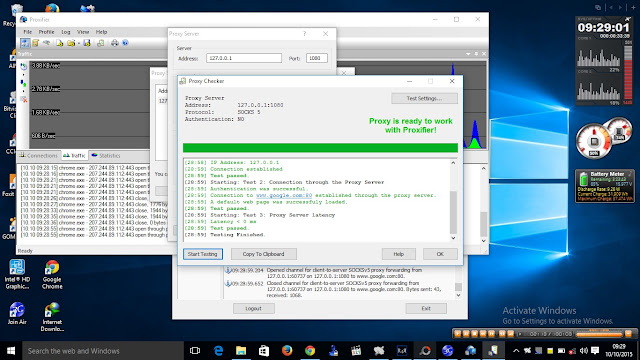Click the Windows Start button
The width and height of the screenshot is (640, 360).
point(11,351)
